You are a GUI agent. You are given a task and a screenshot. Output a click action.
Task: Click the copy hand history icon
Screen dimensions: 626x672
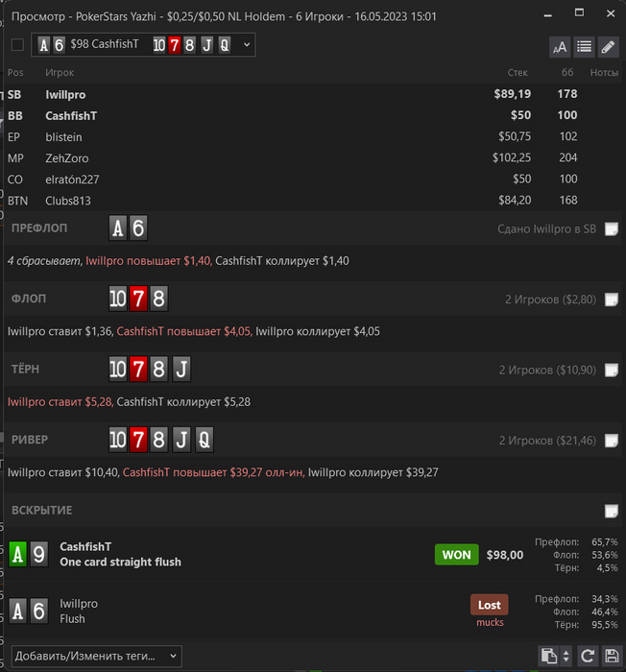(x=549, y=656)
